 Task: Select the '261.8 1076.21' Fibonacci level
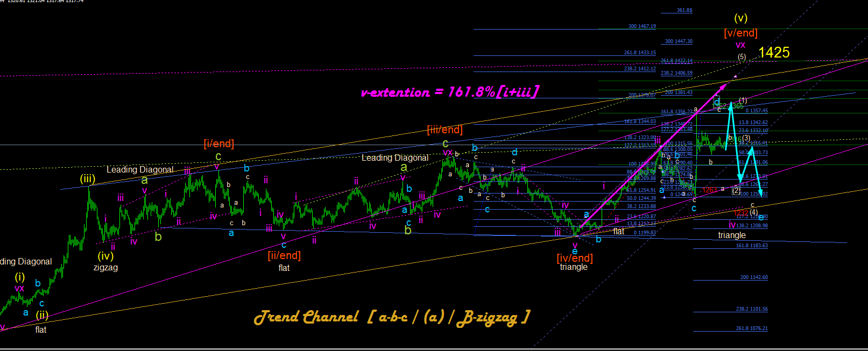pyautogui.click(x=752, y=328)
